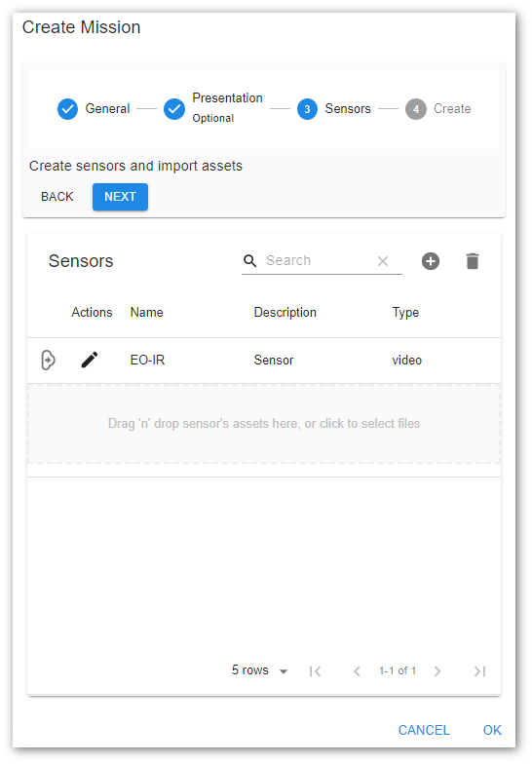
Task: Click the import assets icon for EO-IR
Action: tap(48, 361)
